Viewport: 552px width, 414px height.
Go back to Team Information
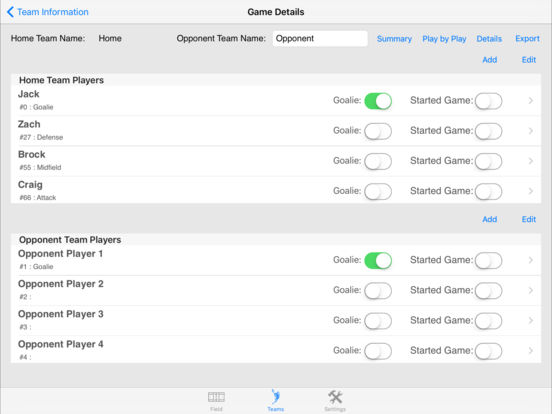coord(48,12)
